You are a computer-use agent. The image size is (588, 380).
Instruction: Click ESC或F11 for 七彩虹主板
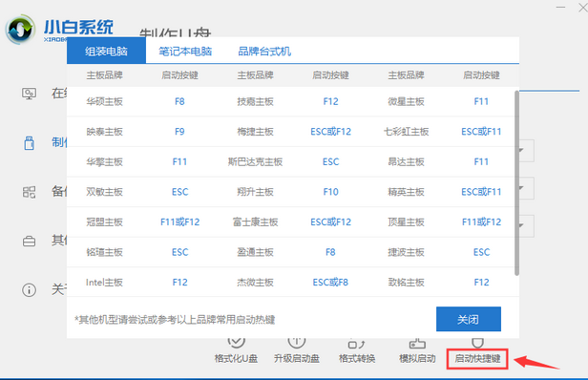tap(481, 132)
